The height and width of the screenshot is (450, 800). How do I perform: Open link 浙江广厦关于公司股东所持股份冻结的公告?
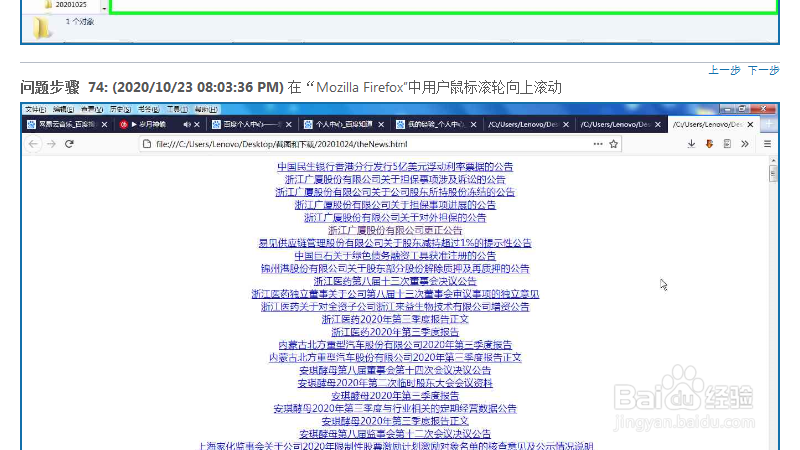click(395, 192)
